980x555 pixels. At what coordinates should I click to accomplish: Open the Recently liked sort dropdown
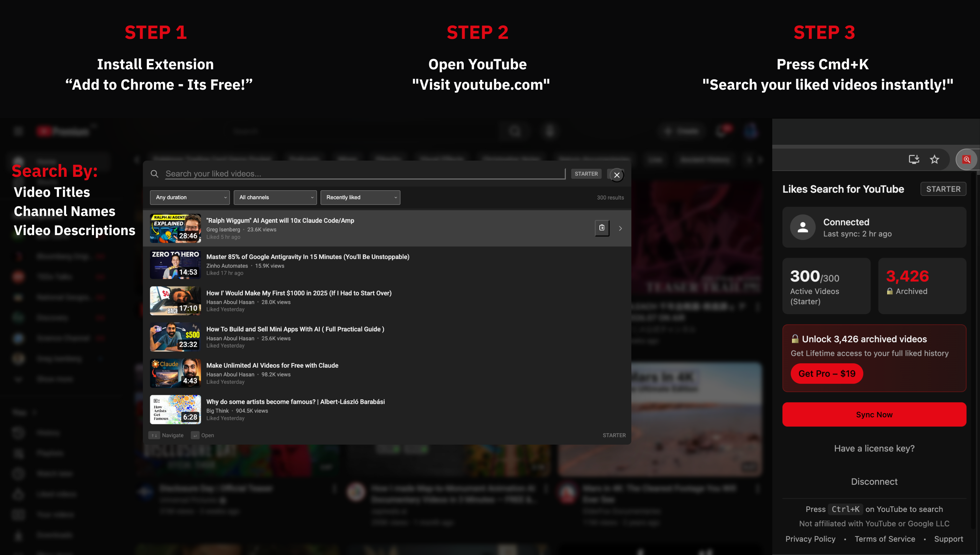pyautogui.click(x=360, y=198)
